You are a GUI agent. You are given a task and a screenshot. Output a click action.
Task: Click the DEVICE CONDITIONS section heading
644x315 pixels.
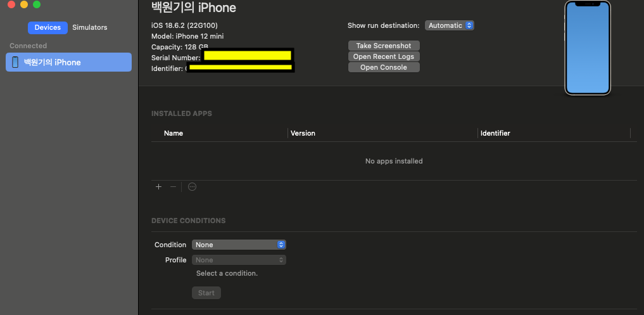[x=189, y=221]
